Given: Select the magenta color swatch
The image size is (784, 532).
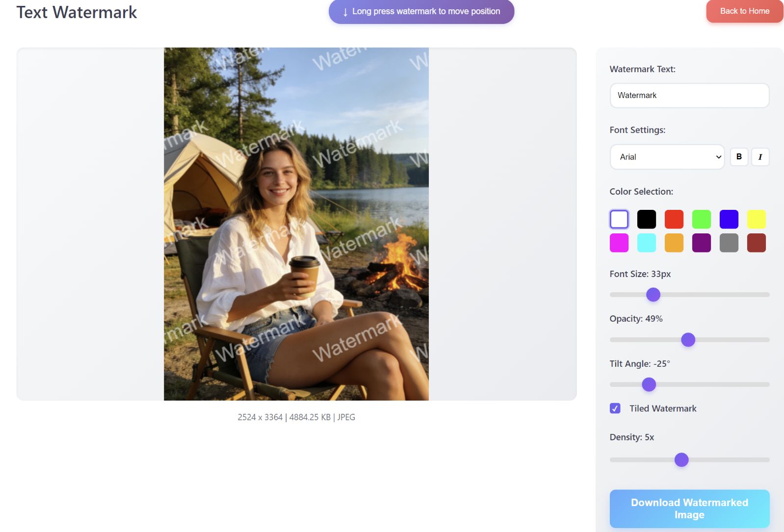Looking at the screenshot, I should [619, 243].
